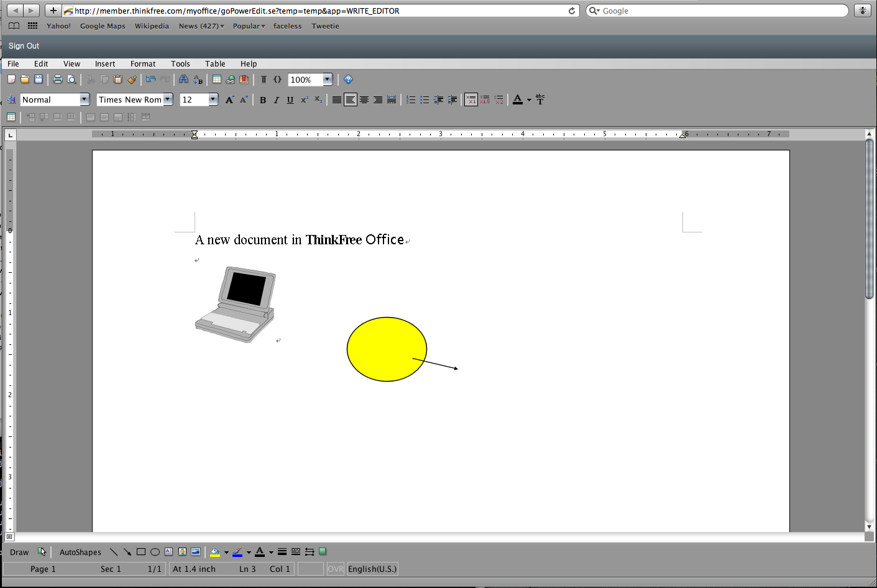Open the Table menu
877x588 pixels.
point(215,63)
